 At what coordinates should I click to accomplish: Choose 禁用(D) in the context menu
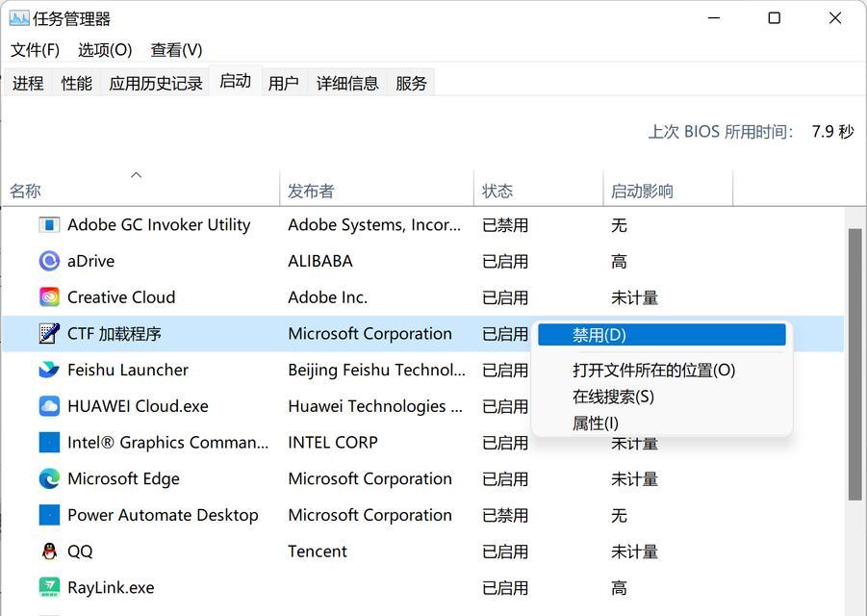pos(662,335)
